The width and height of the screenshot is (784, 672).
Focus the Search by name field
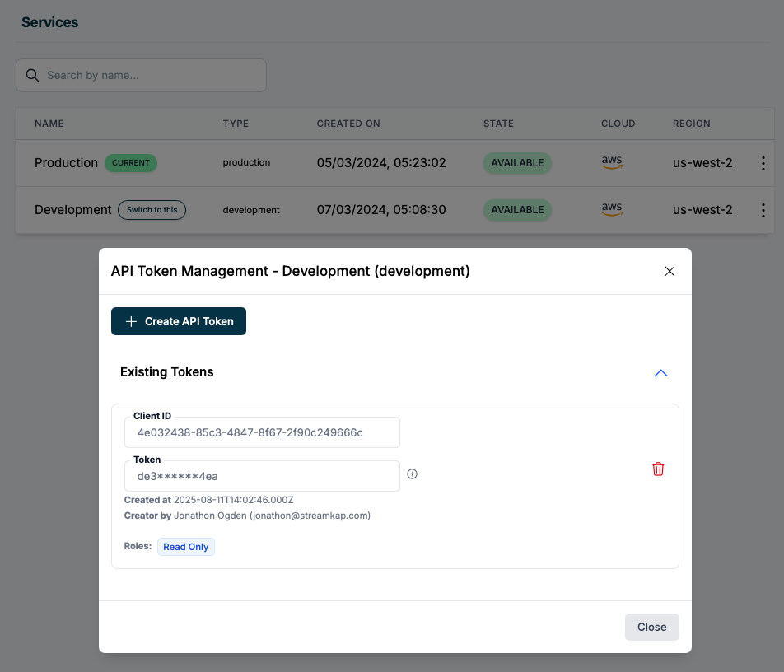141,76
